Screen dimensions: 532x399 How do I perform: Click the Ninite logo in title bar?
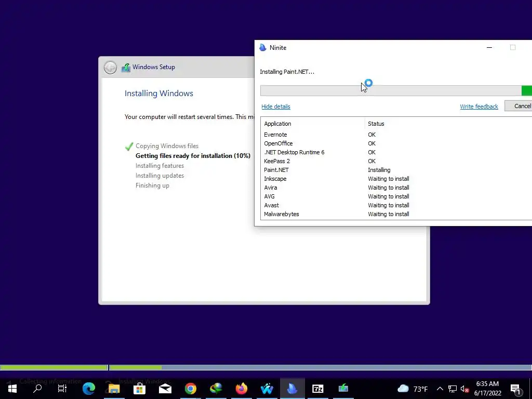262,47
